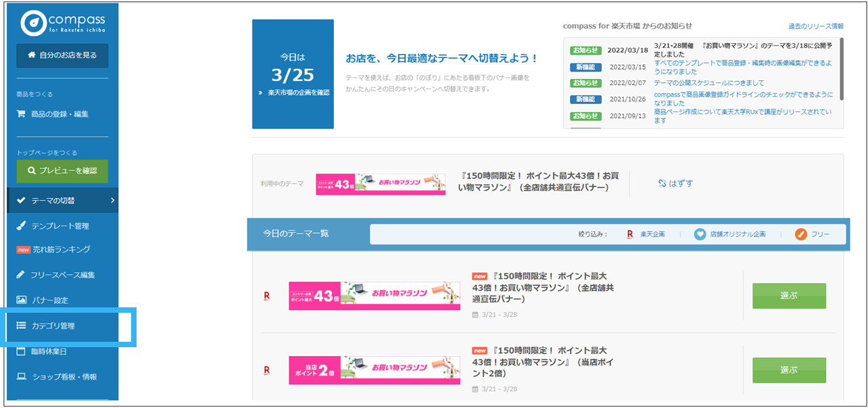Filter themes by 店舗オリジナル企画

[730, 234]
